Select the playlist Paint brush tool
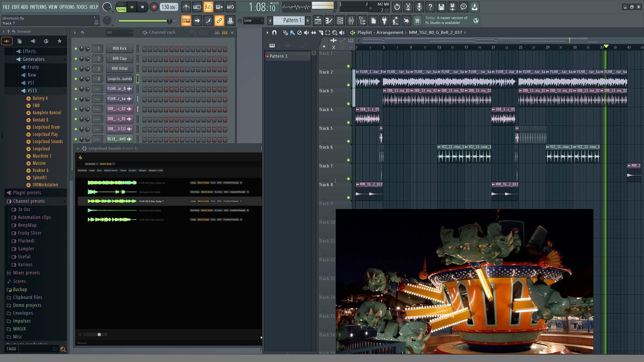Viewport: 644px width, 362px height. 292,33
